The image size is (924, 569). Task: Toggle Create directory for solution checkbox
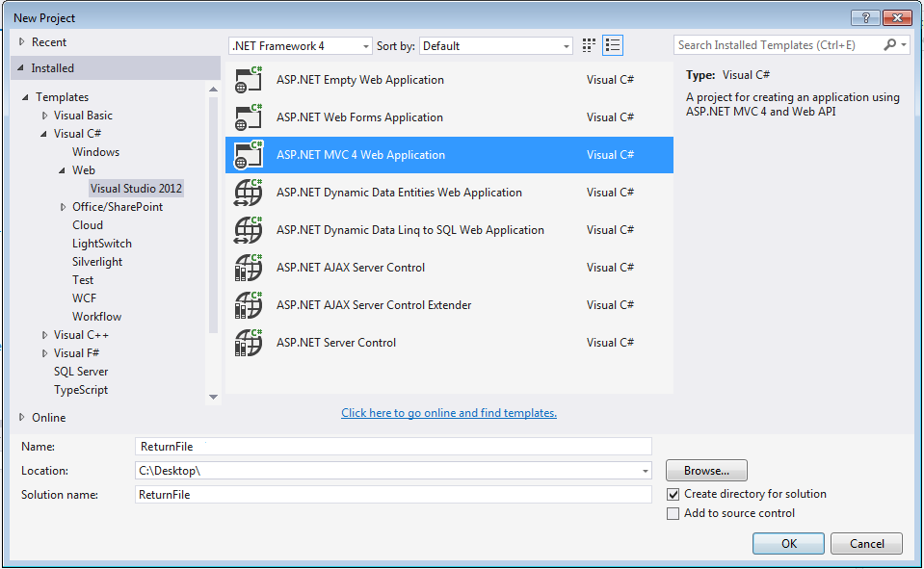[673, 494]
